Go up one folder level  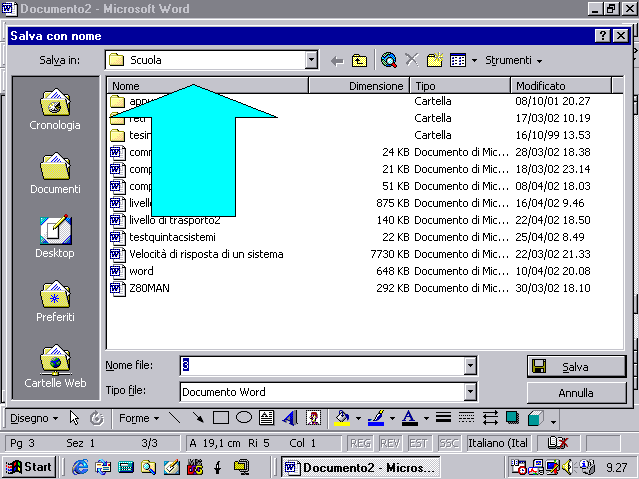click(359, 61)
